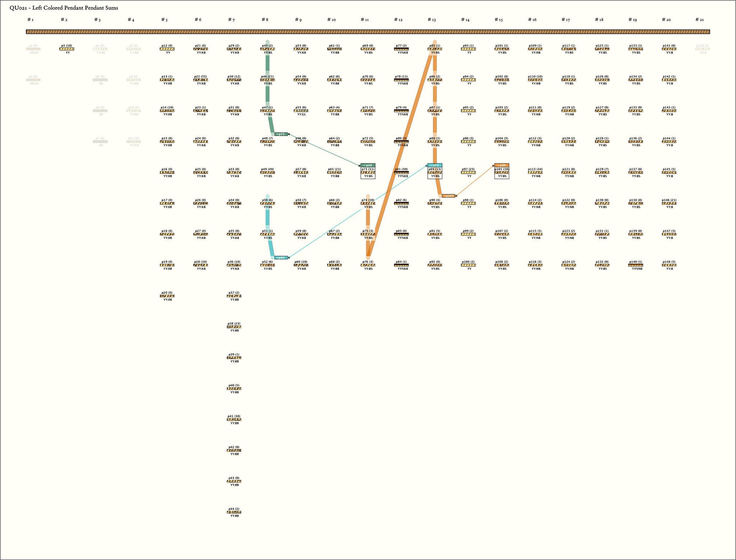Click the green →p73 link tag

click(281, 134)
